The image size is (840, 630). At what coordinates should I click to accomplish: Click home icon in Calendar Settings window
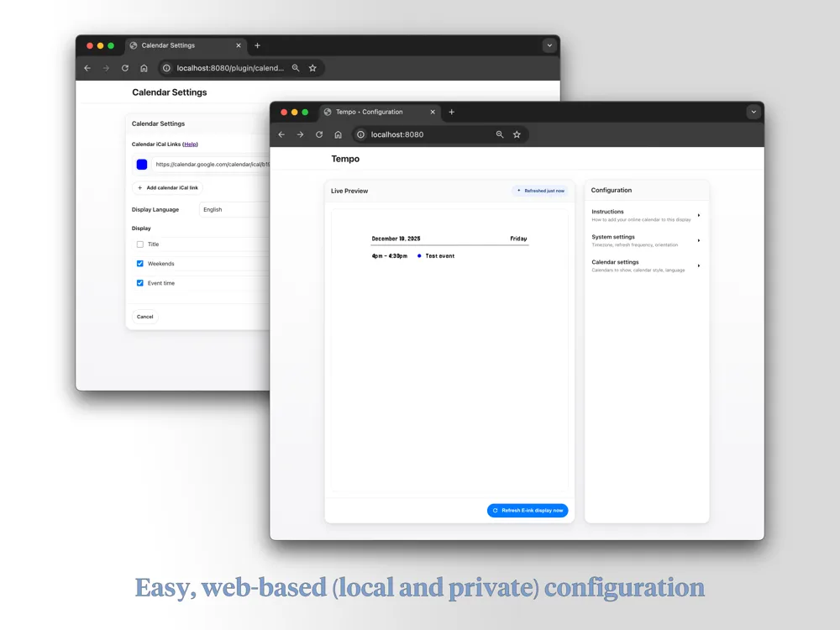tap(144, 68)
